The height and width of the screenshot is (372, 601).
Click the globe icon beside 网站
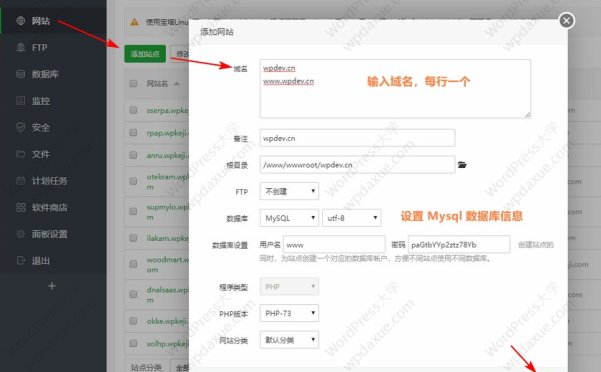tap(21, 21)
